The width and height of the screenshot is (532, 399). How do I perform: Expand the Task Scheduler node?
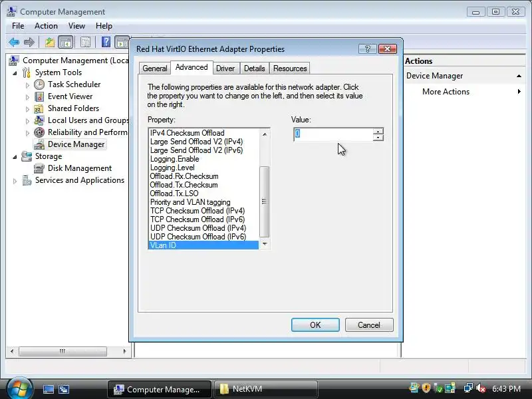pyautogui.click(x=27, y=85)
